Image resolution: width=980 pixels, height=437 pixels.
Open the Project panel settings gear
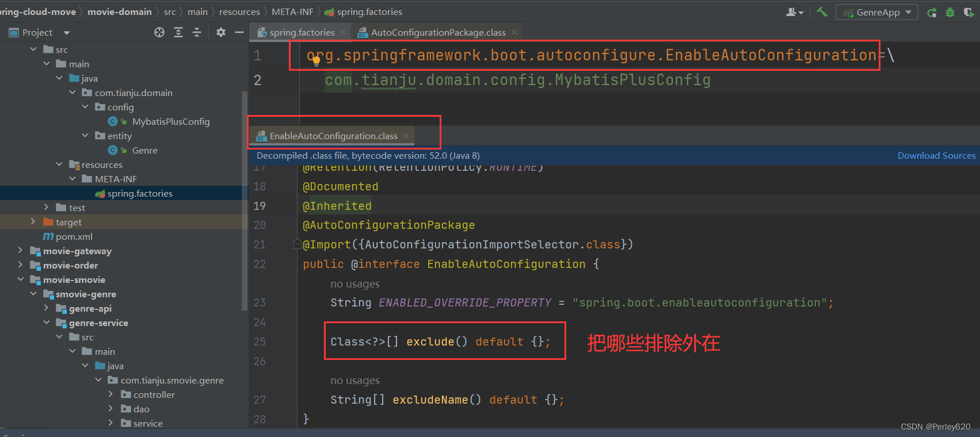[x=221, y=32]
